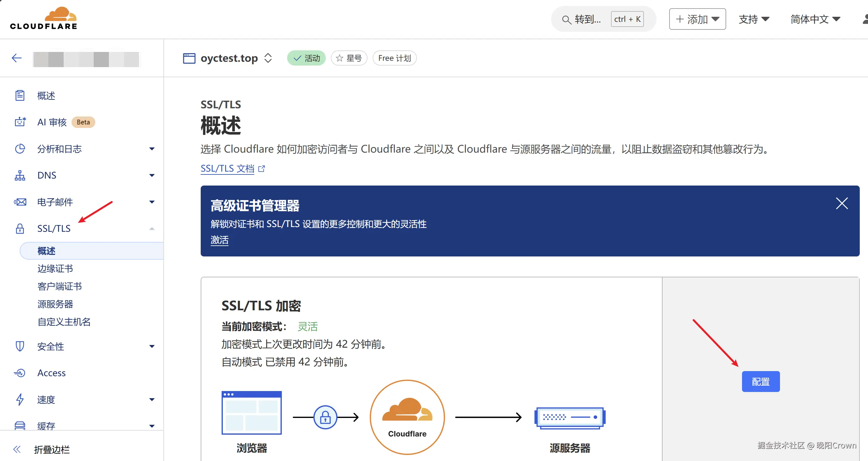Open 边缘证书 in the sidebar
The width and height of the screenshot is (868, 461).
tap(55, 268)
